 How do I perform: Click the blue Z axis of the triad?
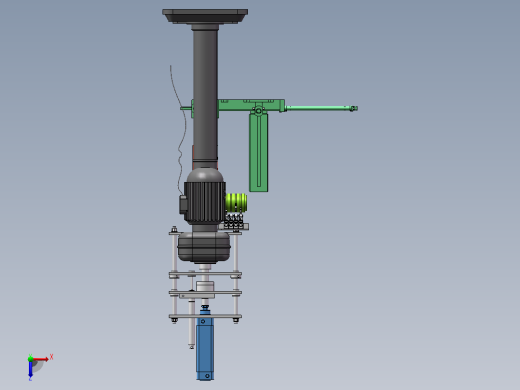click(30, 369)
